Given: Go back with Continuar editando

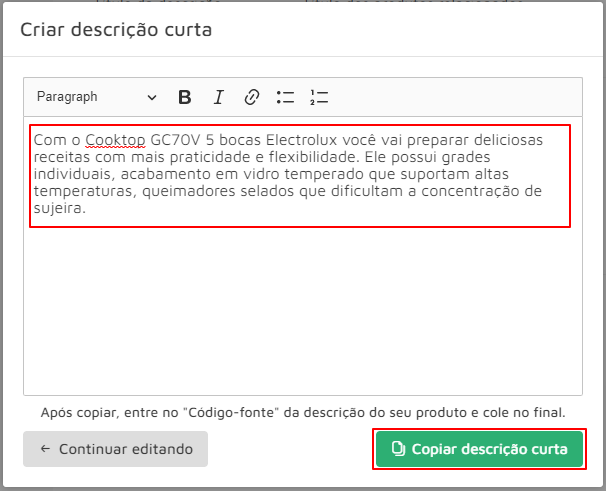Looking at the screenshot, I should click(116, 449).
